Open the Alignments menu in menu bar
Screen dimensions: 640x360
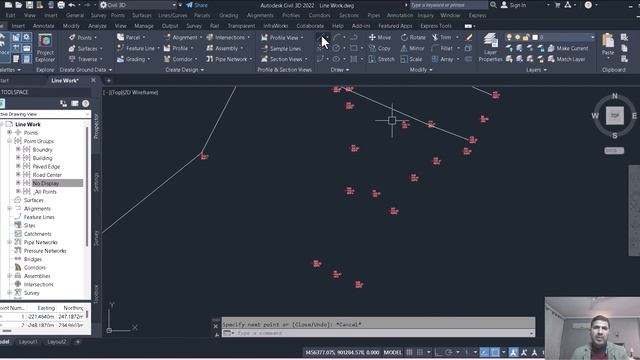point(260,16)
